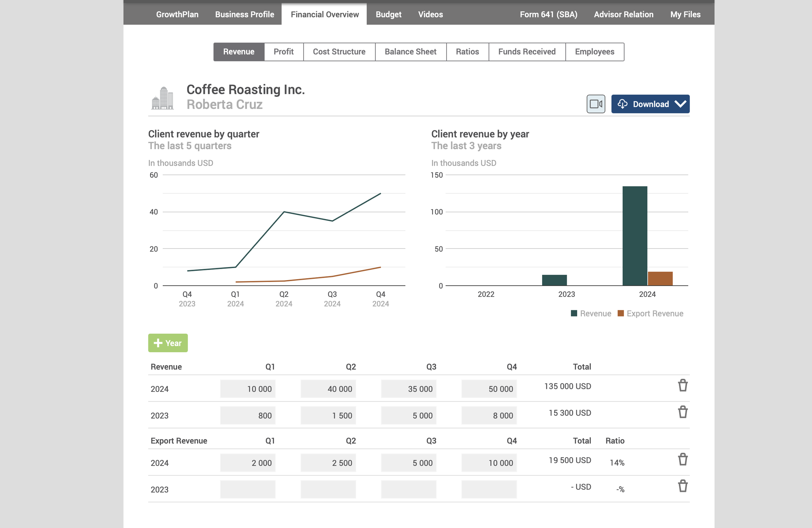812x528 pixels.
Task: Open the Cost Structure tab
Action: tap(339, 52)
